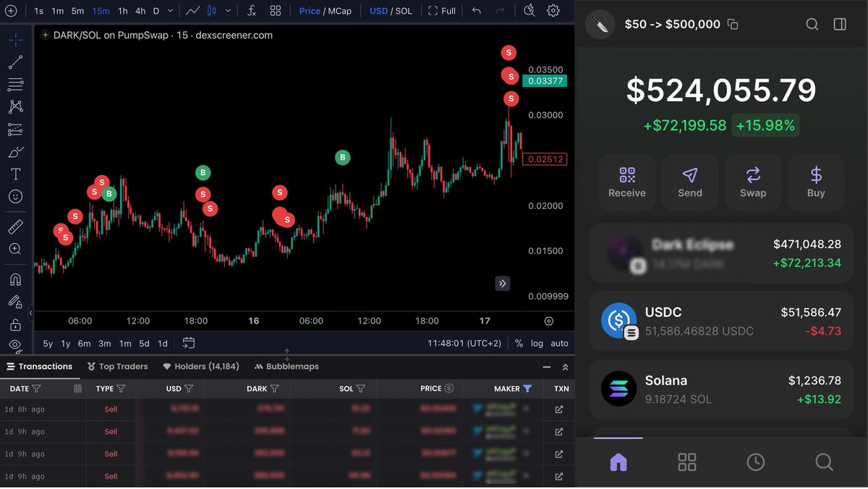
Task: Click the Send button
Action: (690, 182)
